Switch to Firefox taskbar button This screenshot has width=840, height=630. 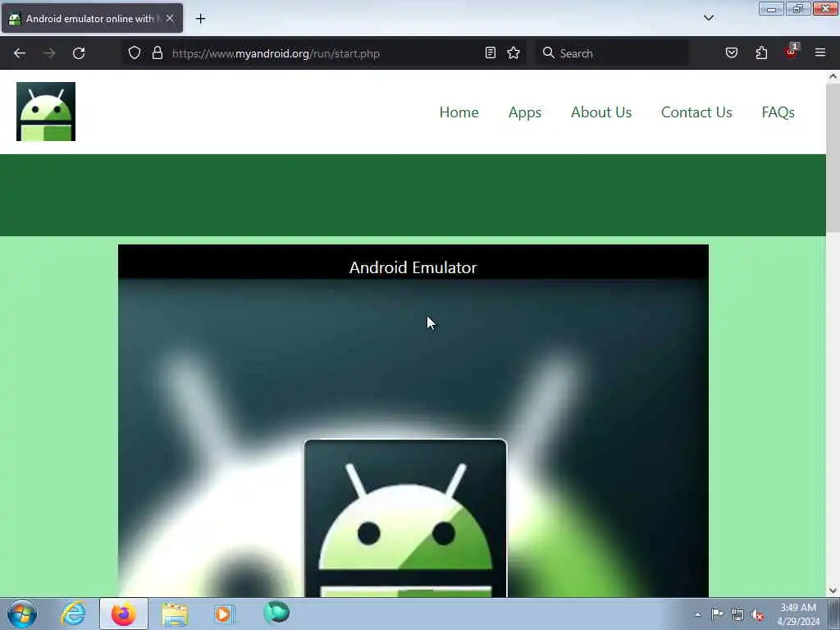123,614
